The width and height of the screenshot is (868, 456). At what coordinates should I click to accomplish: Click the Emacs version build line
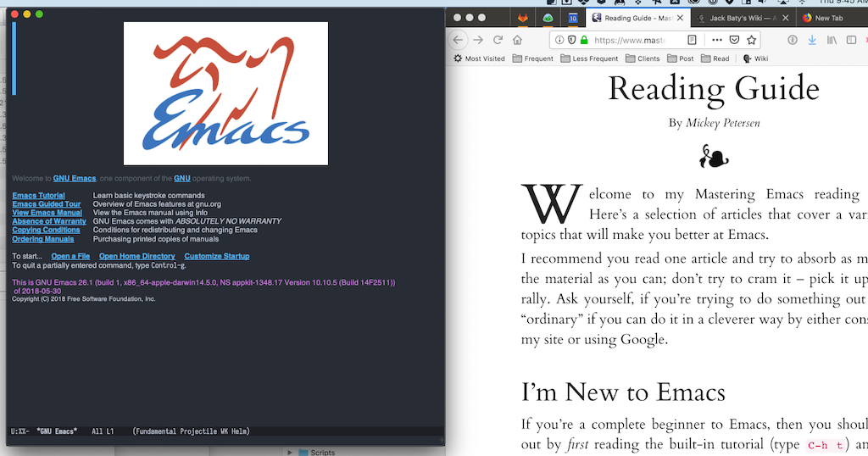coord(203,286)
